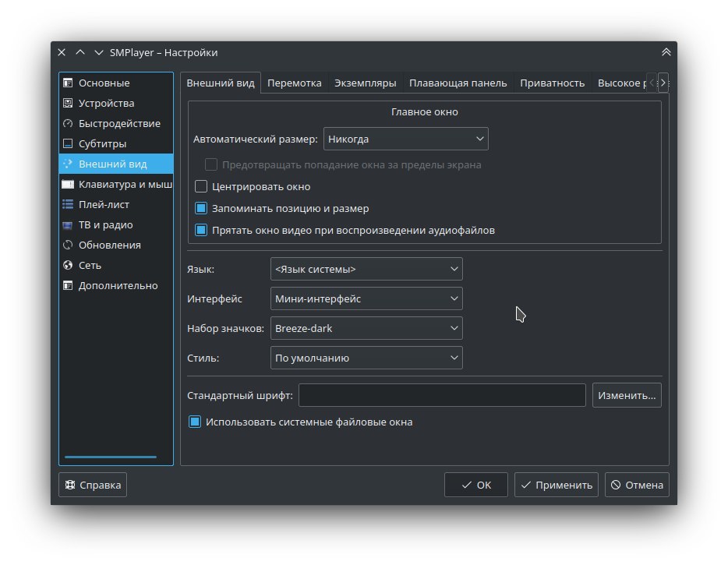Toggle Использовать системные файловые окна
This screenshot has height=565, width=728.
point(195,422)
